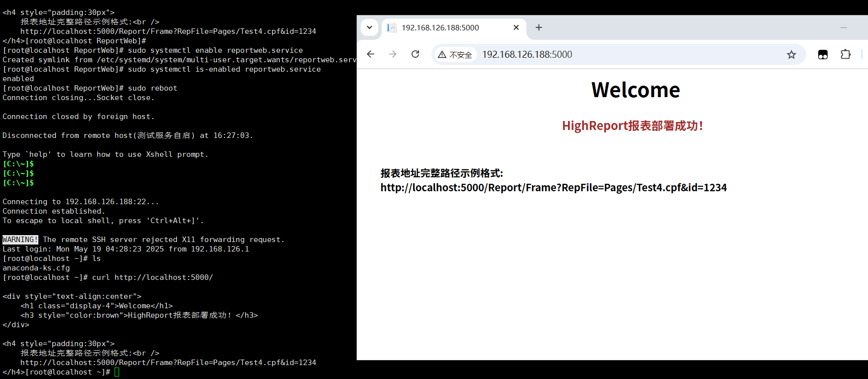
Task: Click the 'Connection established.' line in the terminal
Action: 54,211
